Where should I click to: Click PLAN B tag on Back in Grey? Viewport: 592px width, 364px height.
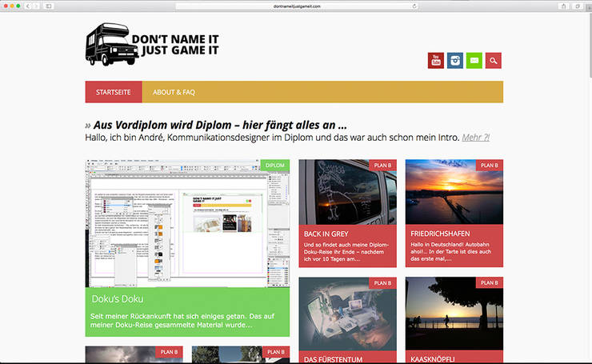pyautogui.click(x=382, y=165)
